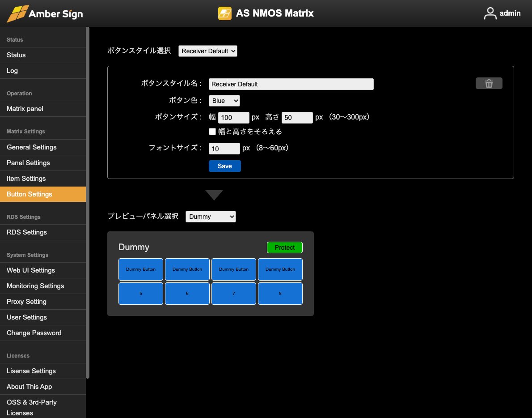Image resolution: width=532 pixels, height=418 pixels.
Task: Click the Amber Sign logo
Action: (45, 13)
